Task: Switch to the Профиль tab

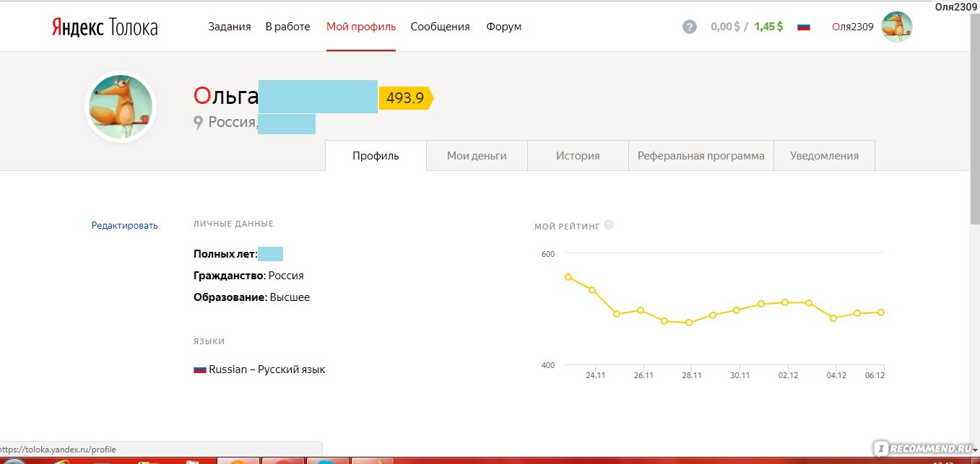Action: tap(376, 156)
